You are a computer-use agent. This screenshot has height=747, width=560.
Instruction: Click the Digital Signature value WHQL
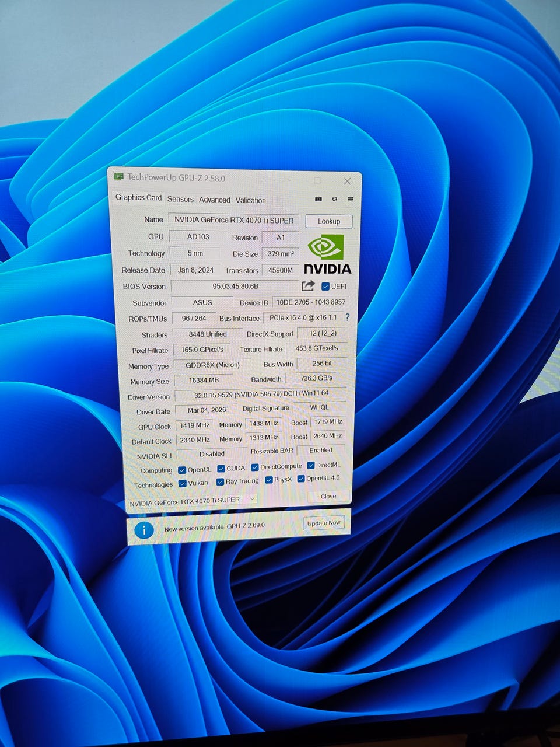319,407
